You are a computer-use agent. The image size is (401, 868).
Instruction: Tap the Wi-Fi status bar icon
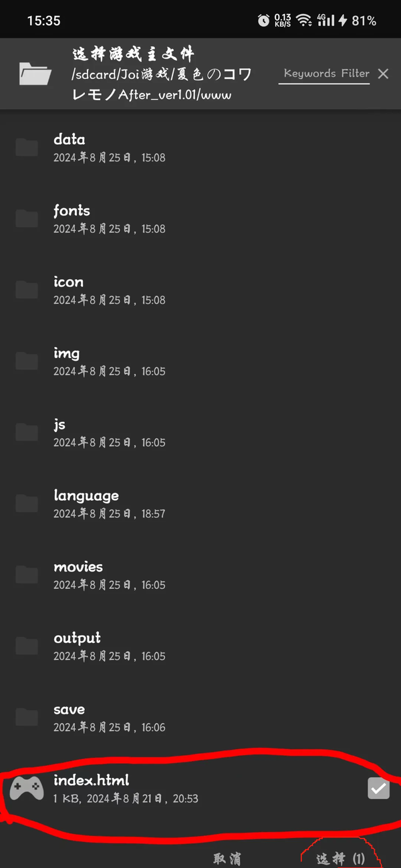(x=305, y=21)
